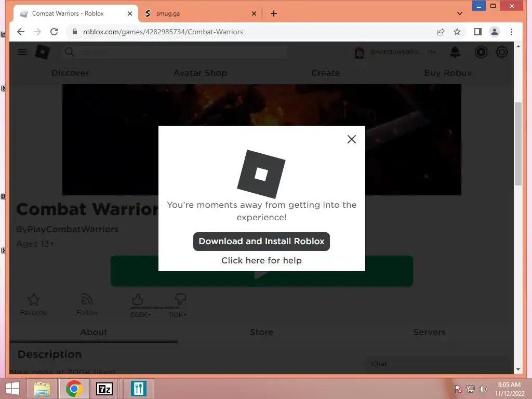Image resolution: width=532 pixels, height=399 pixels.
Task: Open File Explorer from the taskbar
Action: 42,389
